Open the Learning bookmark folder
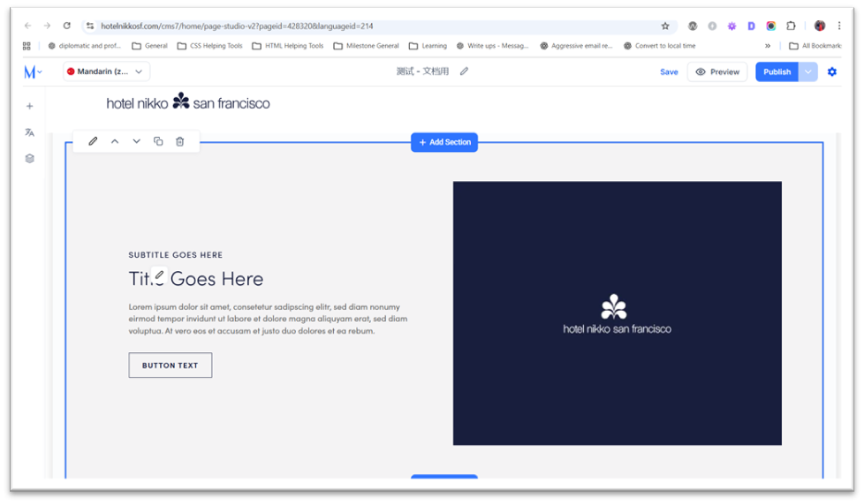 428,46
